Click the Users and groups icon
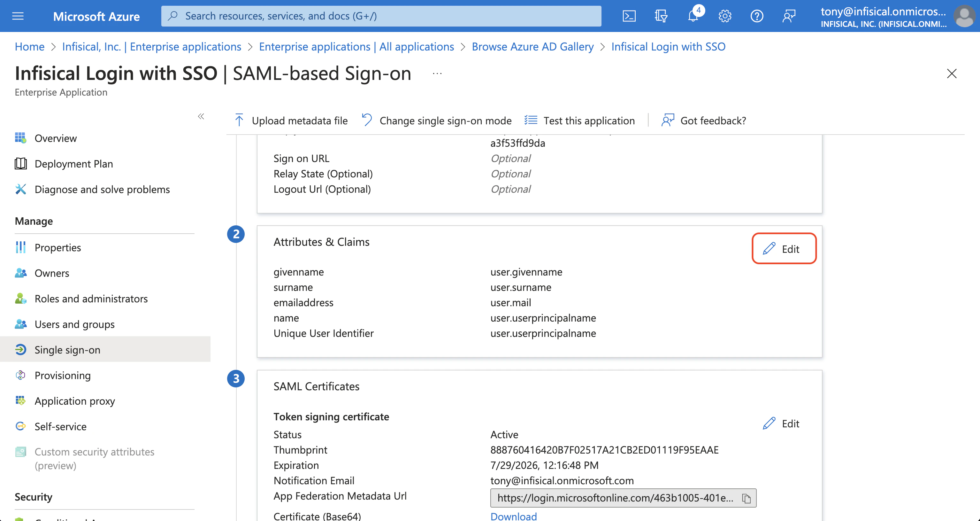Viewport: 980px width, 521px height. 20,323
